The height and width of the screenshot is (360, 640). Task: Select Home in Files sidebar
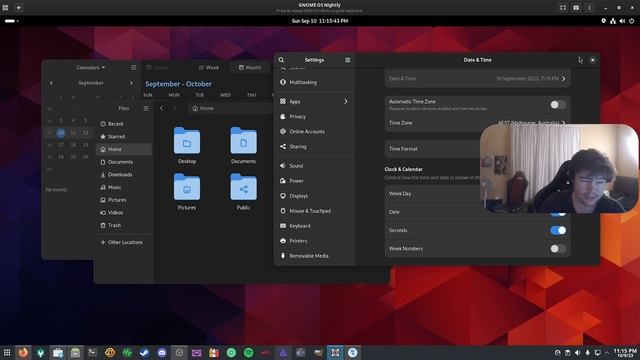click(x=124, y=149)
